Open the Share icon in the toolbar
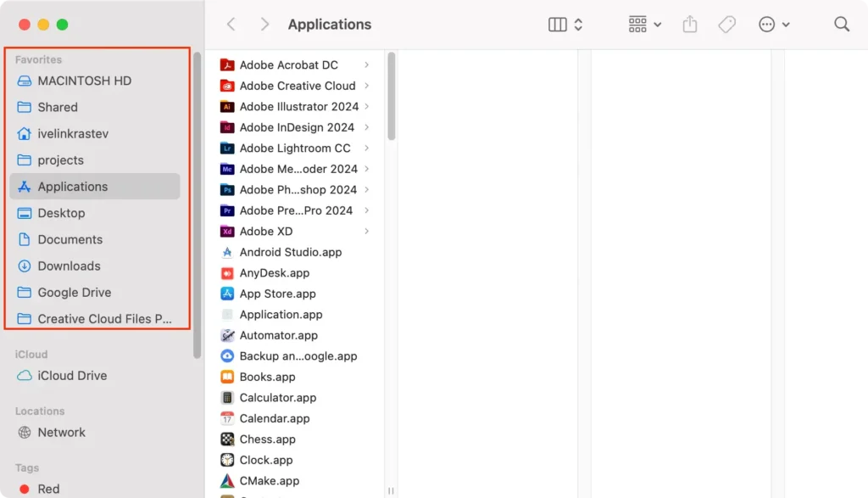This screenshot has width=868, height=498. [x=688, y=24]
